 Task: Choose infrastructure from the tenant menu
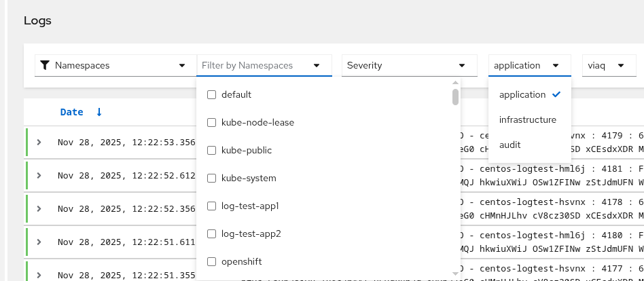[x=528, y=119]
